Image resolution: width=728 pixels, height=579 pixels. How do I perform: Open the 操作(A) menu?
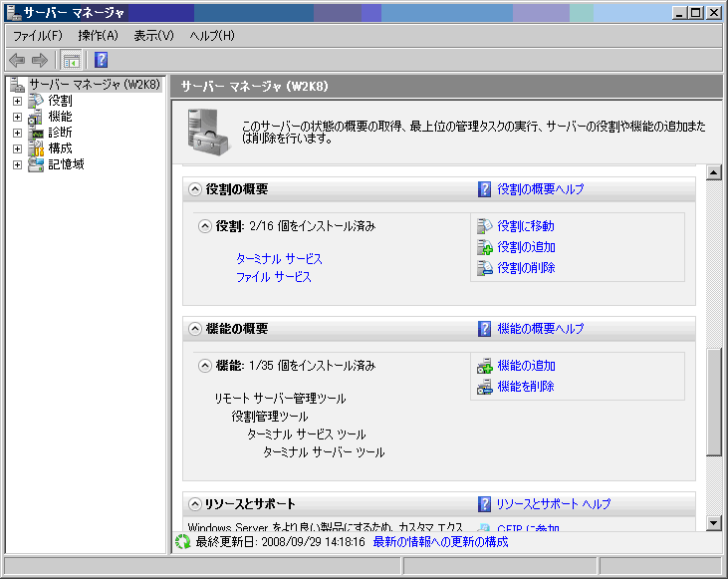coord(99,36)
